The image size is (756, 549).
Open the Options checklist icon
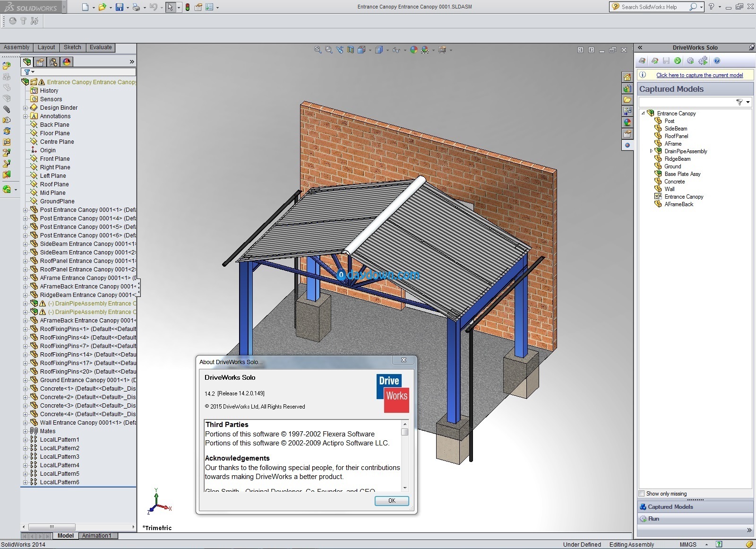pyautogui.click(x=209, y=7)
